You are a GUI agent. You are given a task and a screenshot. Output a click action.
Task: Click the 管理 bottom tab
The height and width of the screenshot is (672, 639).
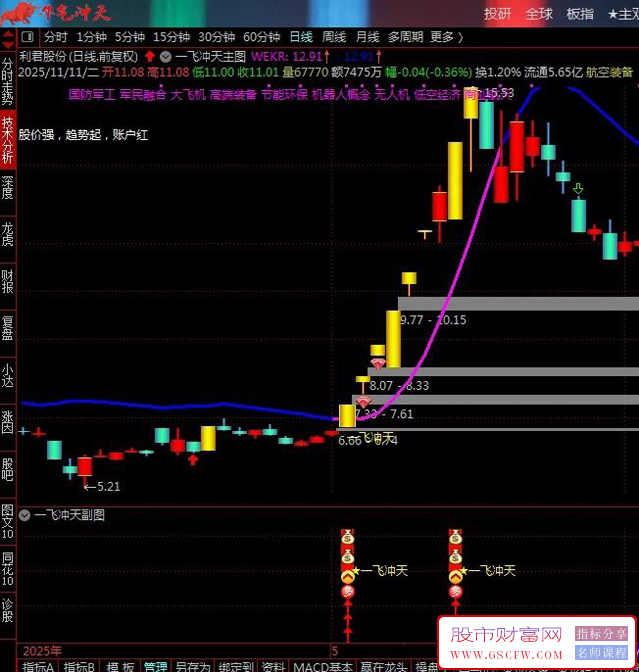pos(155,666)
